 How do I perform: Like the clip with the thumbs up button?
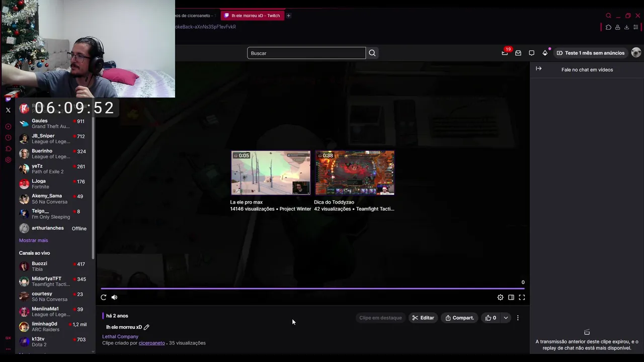pyautogui.click(x=491, y=318)
